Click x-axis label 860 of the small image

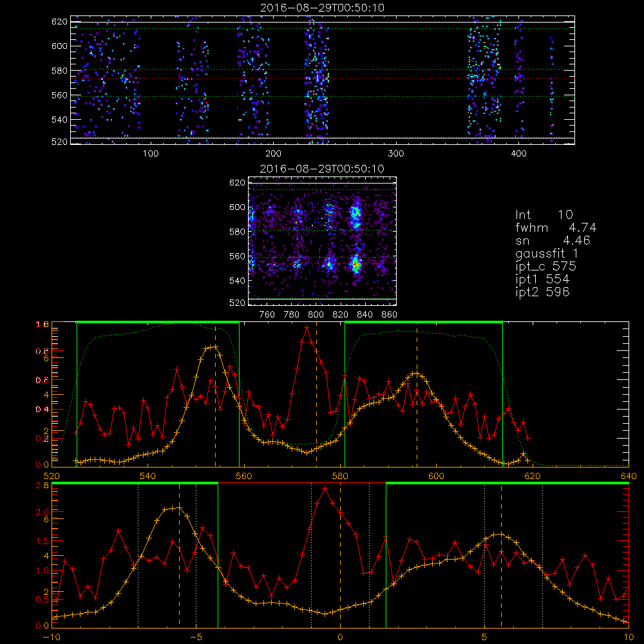coord(390,315)
